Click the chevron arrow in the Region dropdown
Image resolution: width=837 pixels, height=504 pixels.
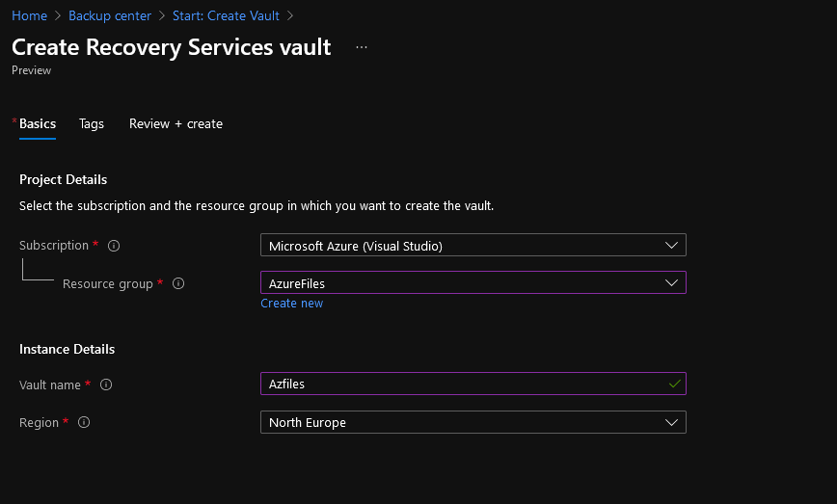click(x=672, y=422)
